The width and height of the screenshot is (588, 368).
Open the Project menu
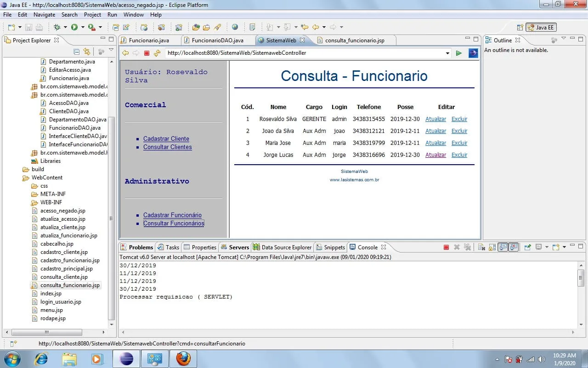tap(92, 15)
